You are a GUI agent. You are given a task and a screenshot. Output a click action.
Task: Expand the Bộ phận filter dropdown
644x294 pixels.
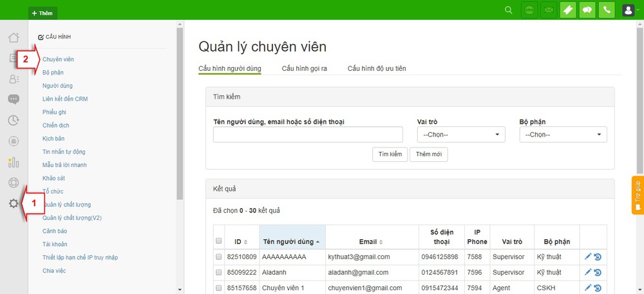[x=563, y=135]
